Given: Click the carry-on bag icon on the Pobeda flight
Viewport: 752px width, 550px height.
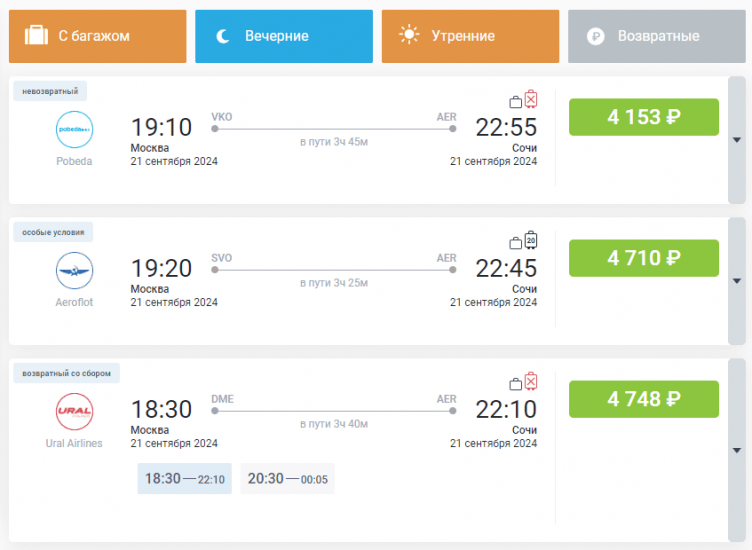Looking at the screenshot, I should [x=515, y=101].
